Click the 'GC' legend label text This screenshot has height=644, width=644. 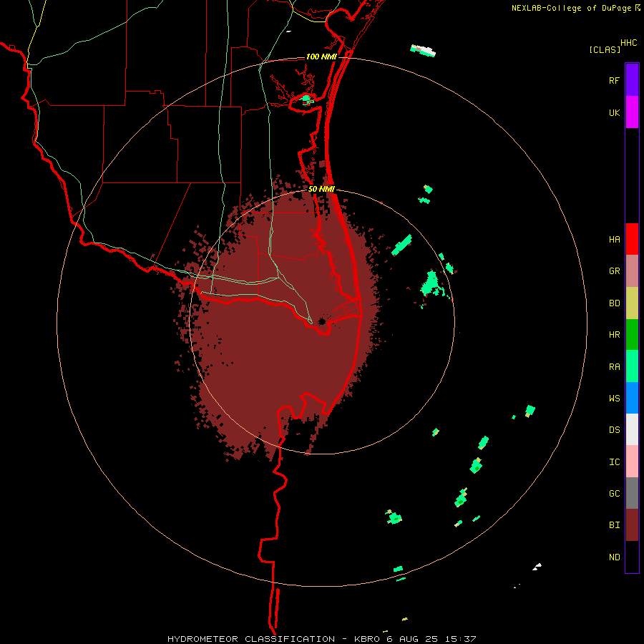point(614,494)
